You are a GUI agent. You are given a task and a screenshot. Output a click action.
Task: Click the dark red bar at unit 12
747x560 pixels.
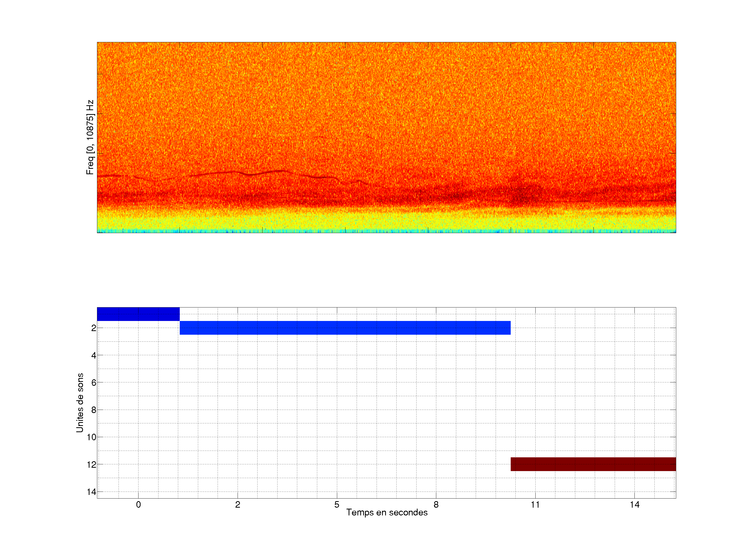click(593, 464)
